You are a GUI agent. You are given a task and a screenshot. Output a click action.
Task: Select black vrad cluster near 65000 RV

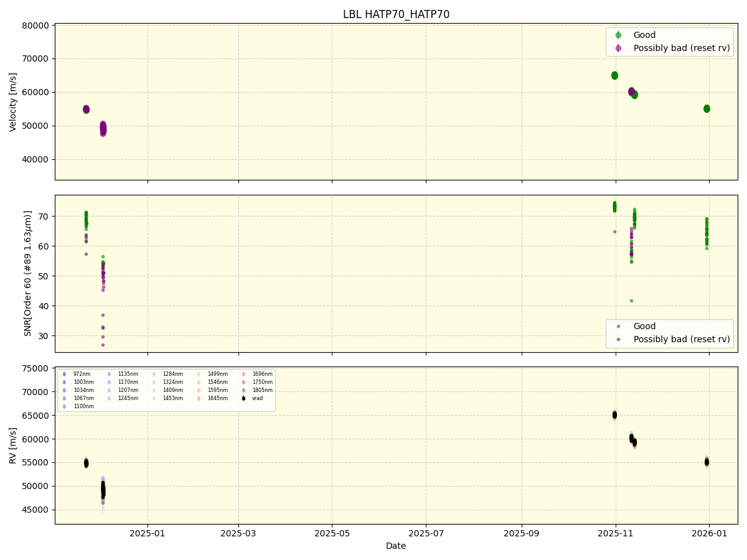tap(614, 414)
